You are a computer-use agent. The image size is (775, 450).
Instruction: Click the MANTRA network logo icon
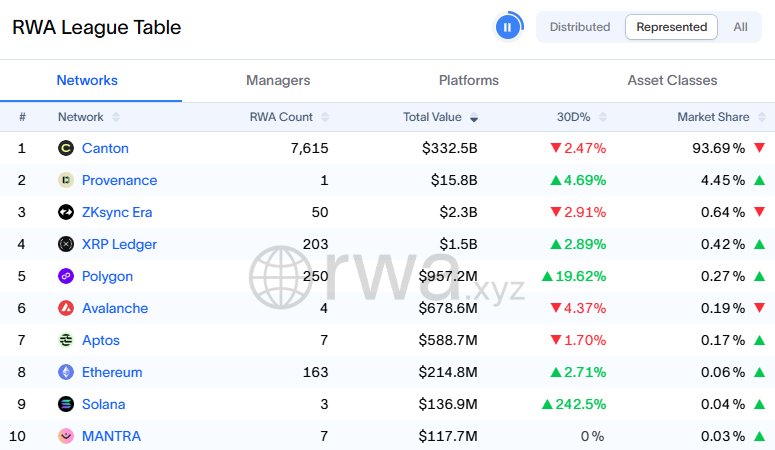coord(66,436)
